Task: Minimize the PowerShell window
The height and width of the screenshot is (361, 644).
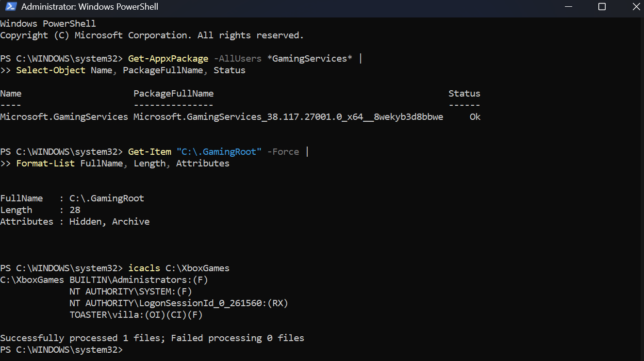Action: point(569,7)
